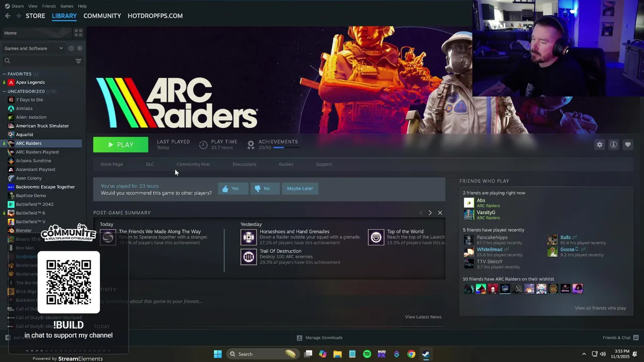
Task: Open Store Page tab
Action: point(112,164)
